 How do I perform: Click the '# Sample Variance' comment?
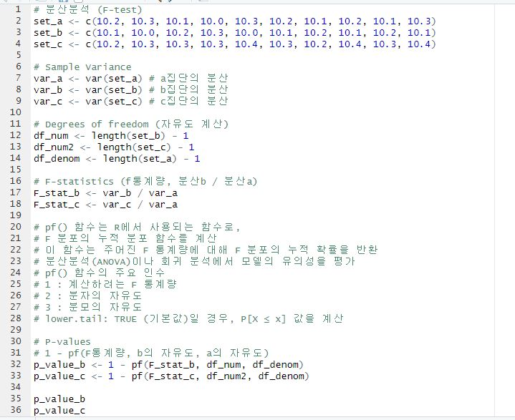point(82,67)
